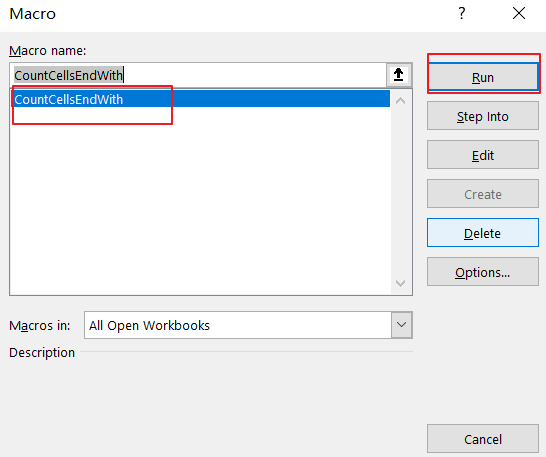Click the Macro name label
The width and height of the screenshot is (546, 457).
[x=48, y=51]
